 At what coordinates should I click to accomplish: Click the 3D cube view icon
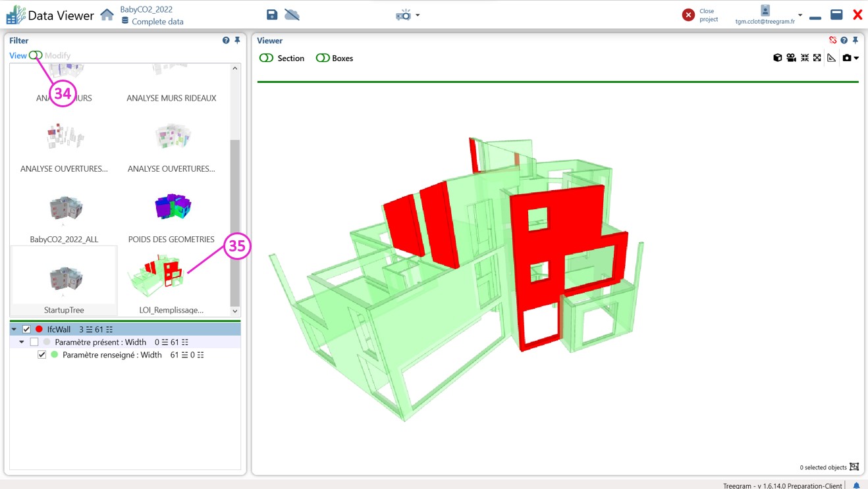coord(778,58)
